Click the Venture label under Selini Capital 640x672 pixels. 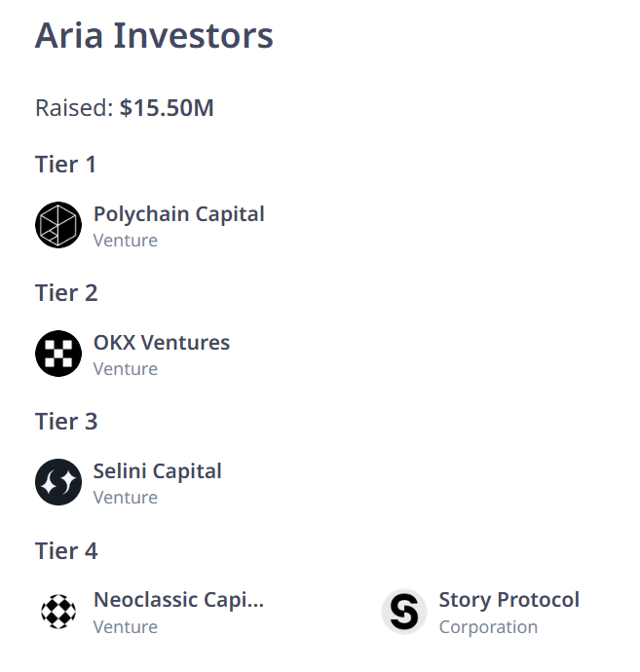(x=125, y=498)
